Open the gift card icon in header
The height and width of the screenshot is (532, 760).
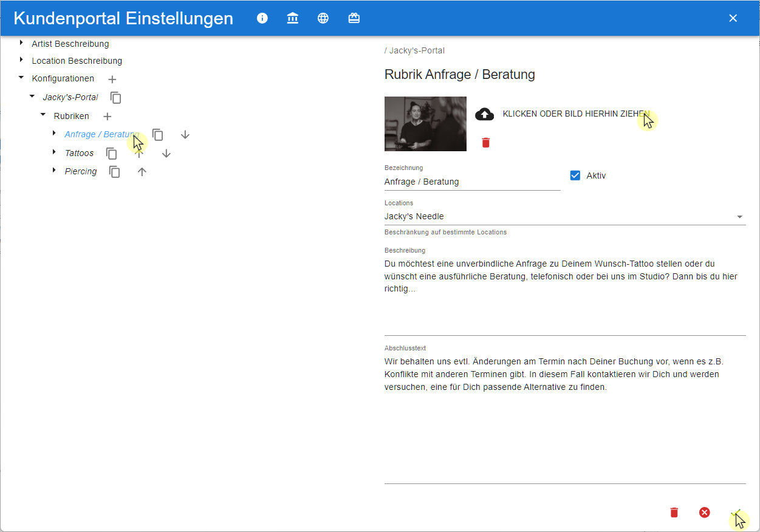click(354, 18)
